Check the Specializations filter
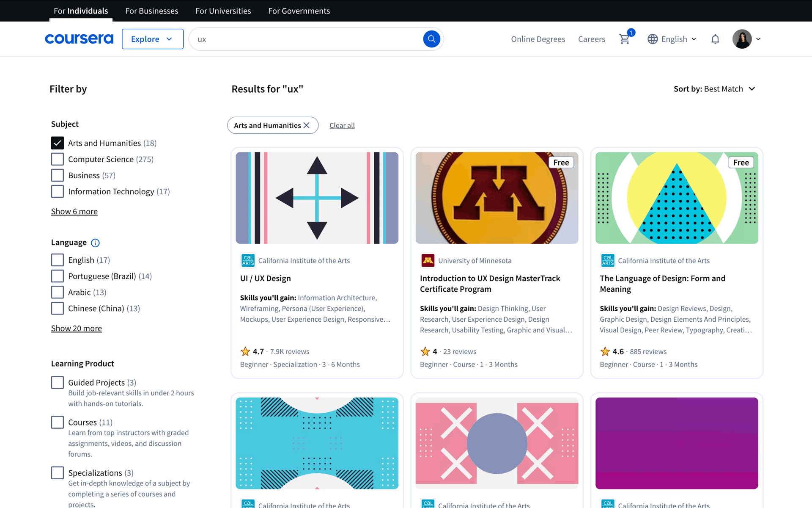This screenshot has width=812, height=508. coord(58,472)
